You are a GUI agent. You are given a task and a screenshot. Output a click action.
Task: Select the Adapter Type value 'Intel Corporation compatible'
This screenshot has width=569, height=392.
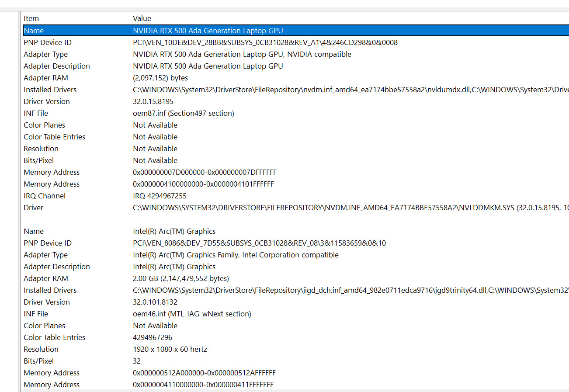coord(236,255)
